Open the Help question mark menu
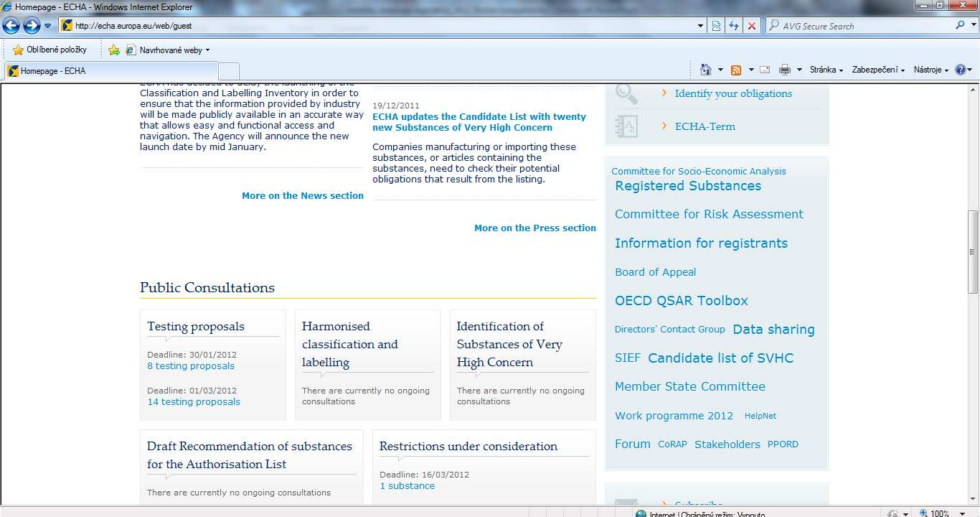980x517 pixels. [963, 70]
